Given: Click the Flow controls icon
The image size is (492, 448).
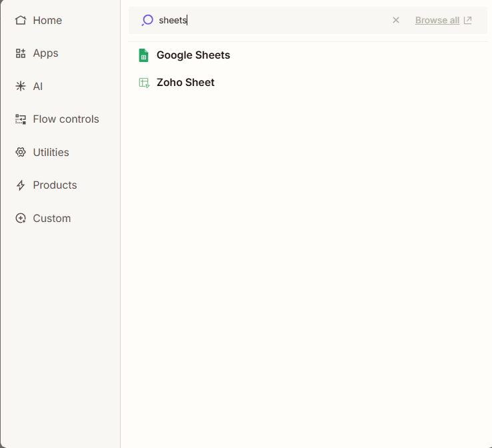Looking at the screenshot, I should pos(21,119).
